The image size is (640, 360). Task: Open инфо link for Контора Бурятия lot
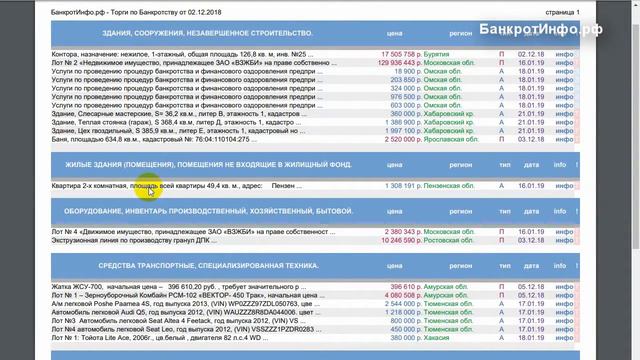pyautogui.click(x=564, y=54)
